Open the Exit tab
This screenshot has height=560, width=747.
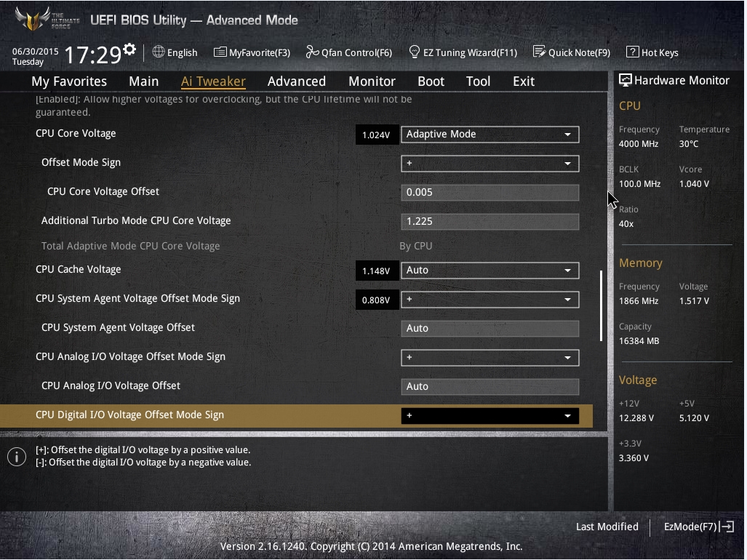click(x=524, y=81)
